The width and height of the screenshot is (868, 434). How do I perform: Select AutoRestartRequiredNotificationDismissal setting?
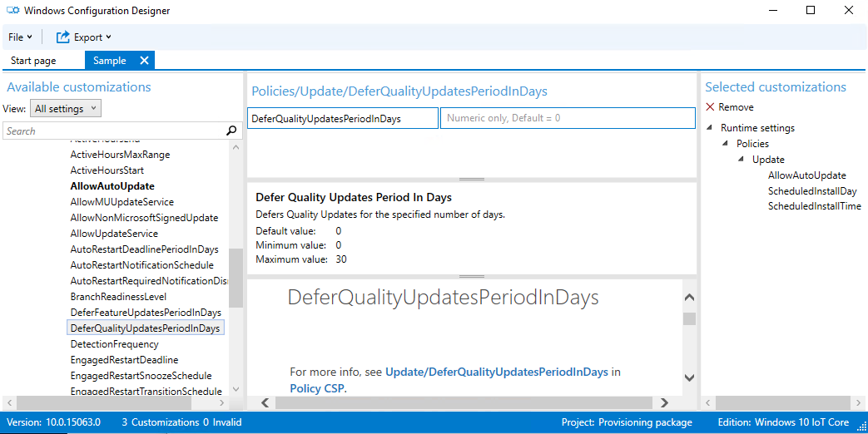[x=149, y=281]
